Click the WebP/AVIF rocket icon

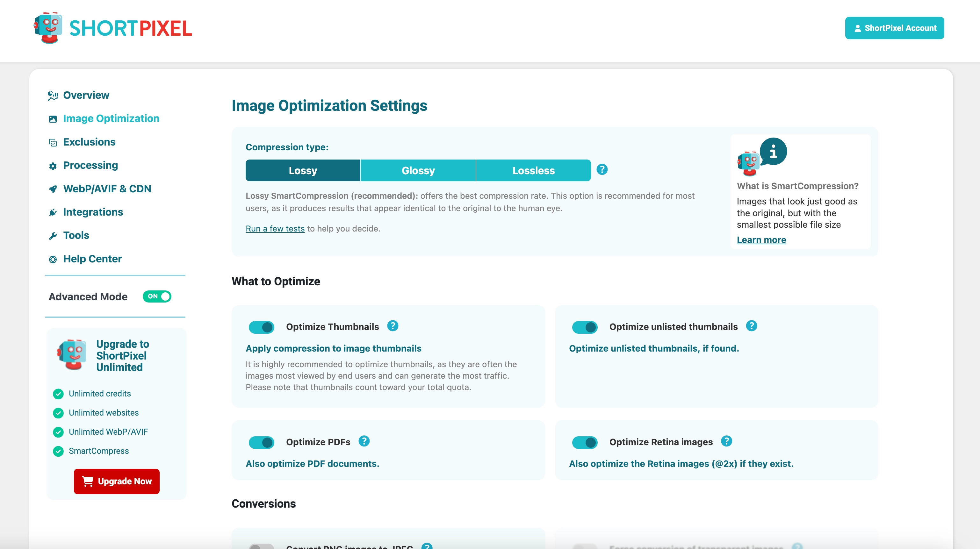[53, 189]
